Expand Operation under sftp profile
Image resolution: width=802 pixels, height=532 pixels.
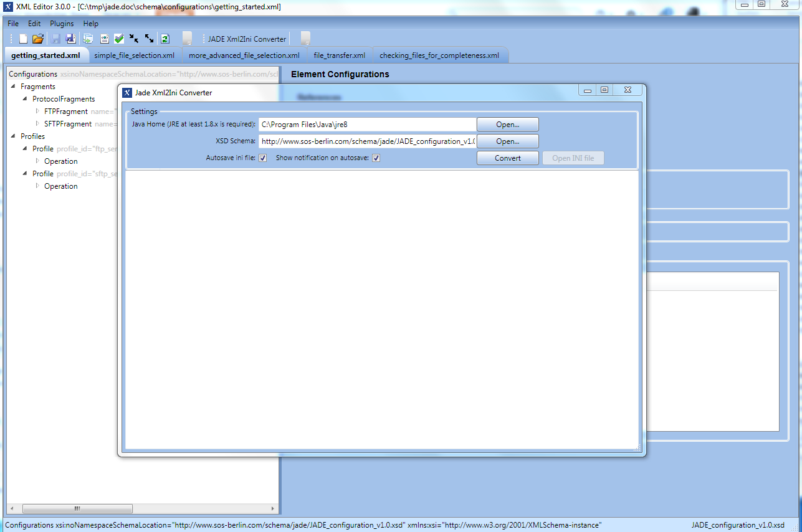[x=37, y=186]
